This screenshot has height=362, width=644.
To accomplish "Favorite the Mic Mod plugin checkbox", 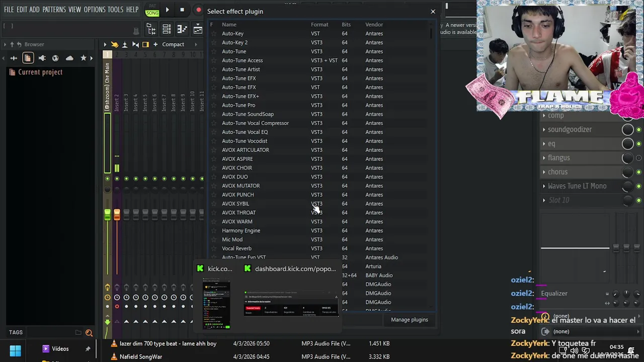I will 213,239.
